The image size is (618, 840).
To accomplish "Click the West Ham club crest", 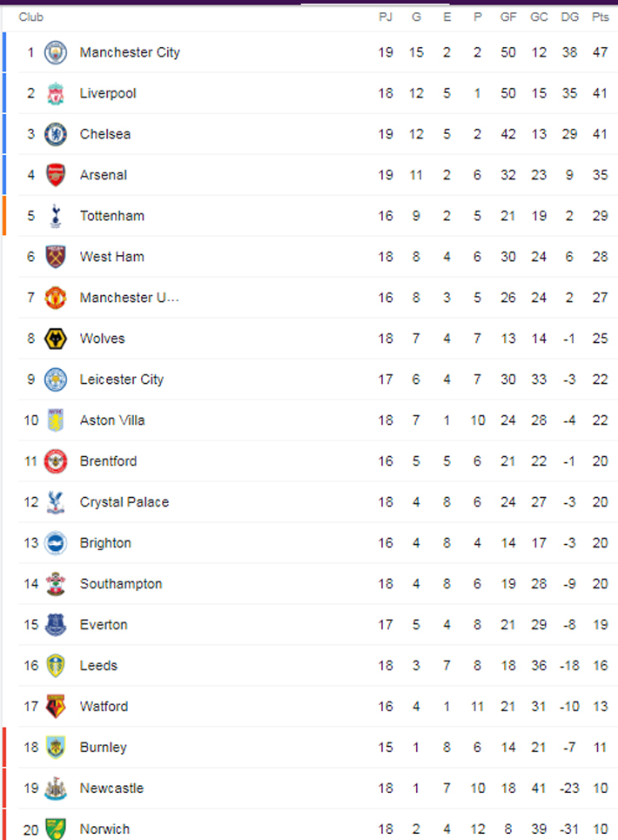I will coord(56,257).
